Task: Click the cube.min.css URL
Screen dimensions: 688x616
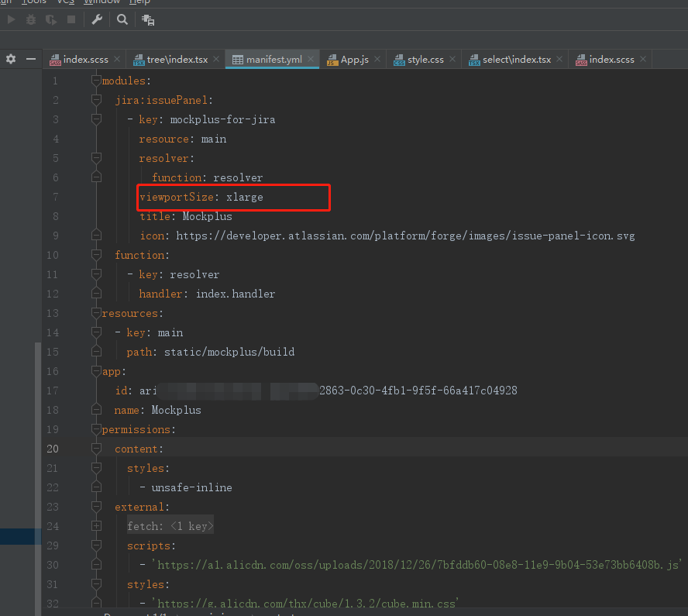Action: 305,604
